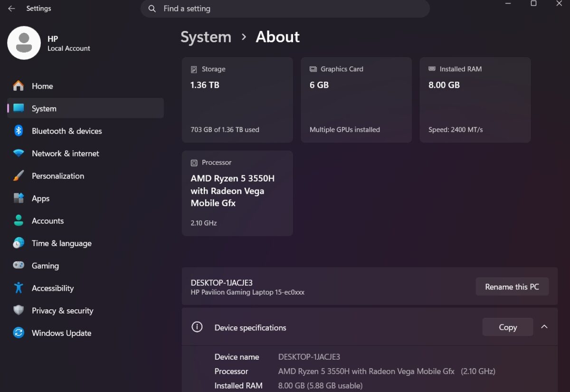Open Bluetooth & devices settings
Image resolution: width=570 pixels, height=392 pixels.
click(85, 131)
